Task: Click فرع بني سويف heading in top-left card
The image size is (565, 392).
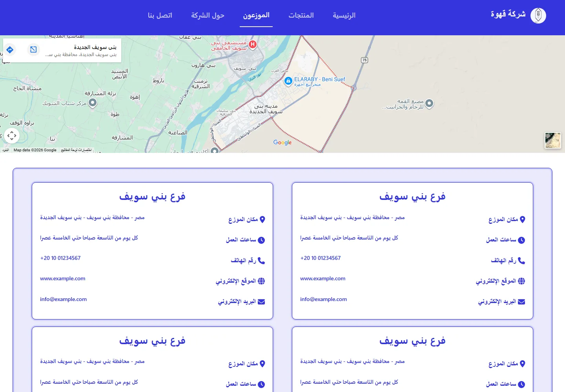Action: pos(152,196)
